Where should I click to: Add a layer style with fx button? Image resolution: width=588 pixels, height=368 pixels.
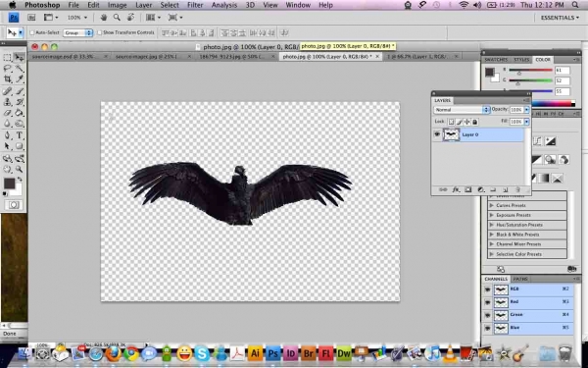tap(456, 190)
